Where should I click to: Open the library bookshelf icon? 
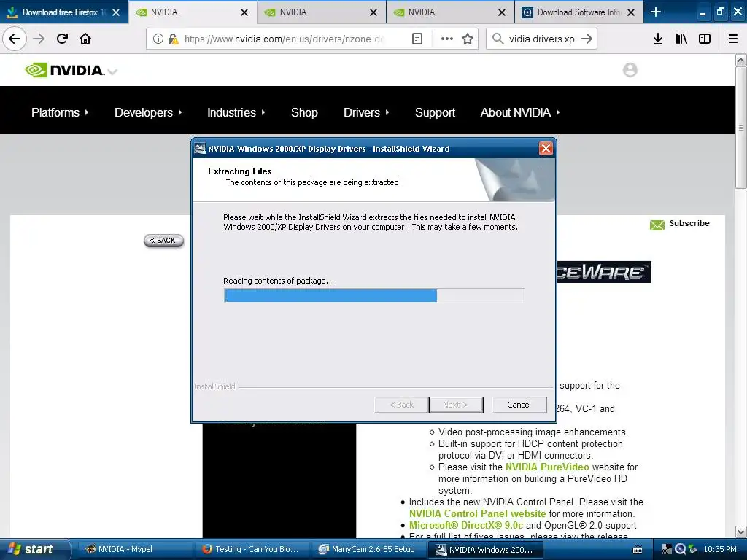tap(681, 39)
